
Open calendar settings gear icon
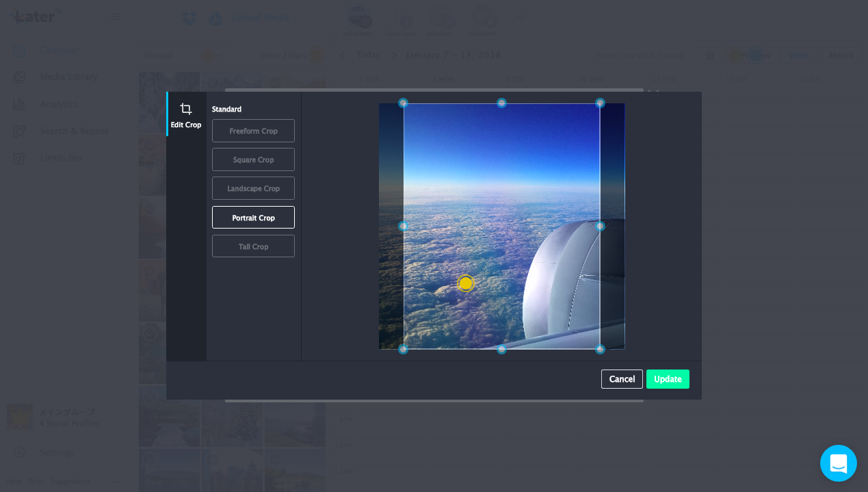click(709, 55)
